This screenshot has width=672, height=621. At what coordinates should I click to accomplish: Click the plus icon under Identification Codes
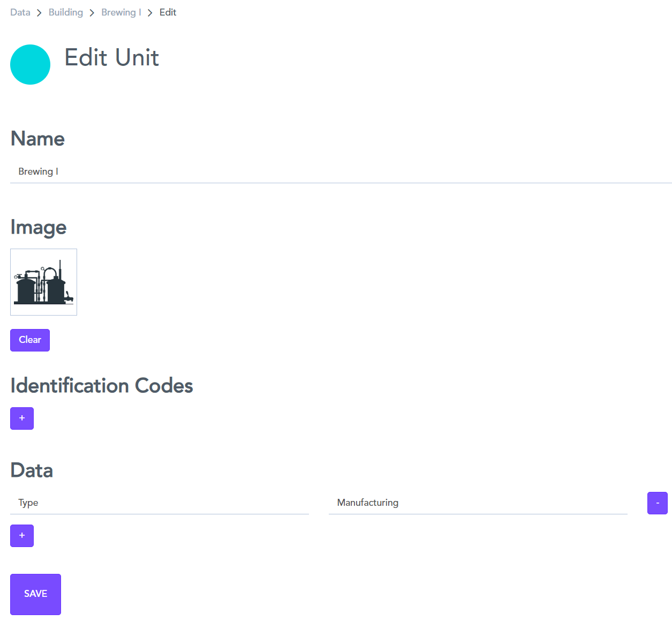click(22, 418)
